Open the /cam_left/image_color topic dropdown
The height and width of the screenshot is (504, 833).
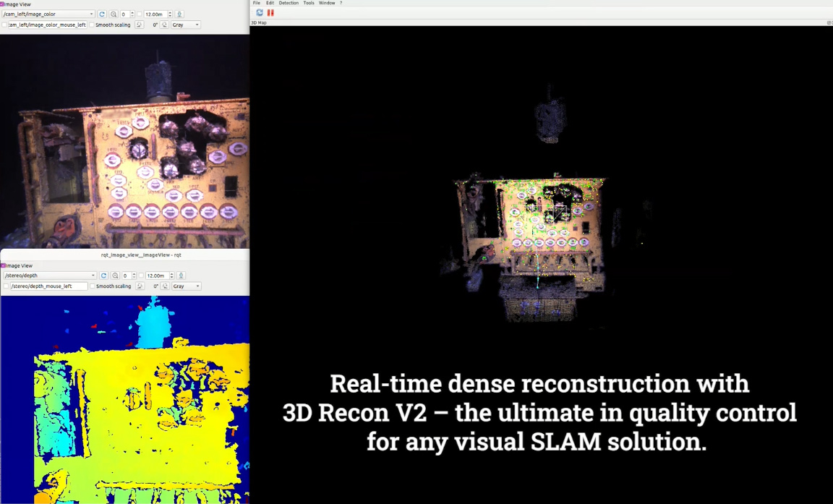coord(48,14)
